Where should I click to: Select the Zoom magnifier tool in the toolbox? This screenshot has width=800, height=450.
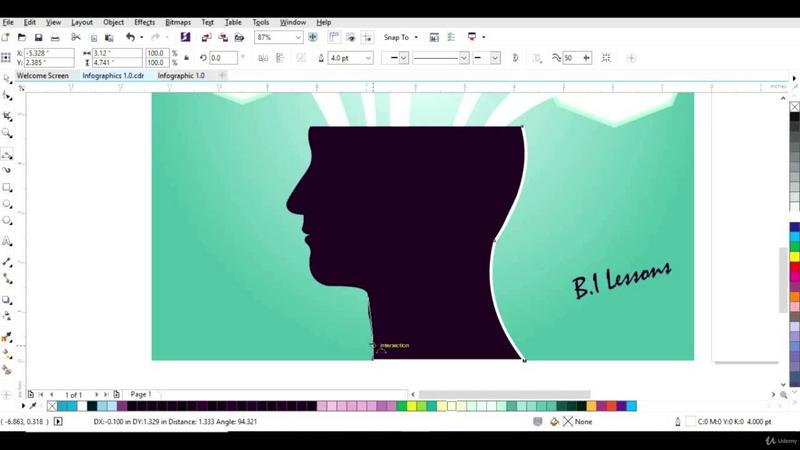[x=7, y=133]
